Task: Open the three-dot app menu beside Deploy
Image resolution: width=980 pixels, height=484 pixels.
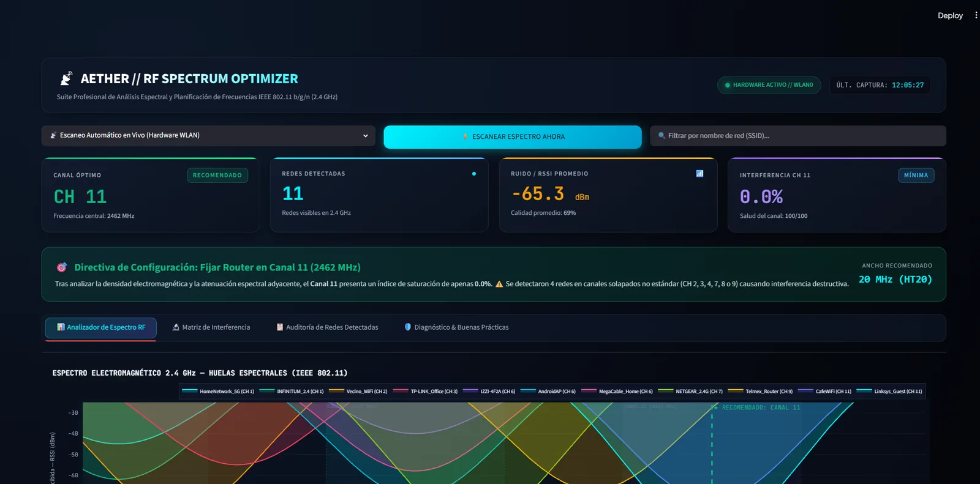Action: [976, 15]
